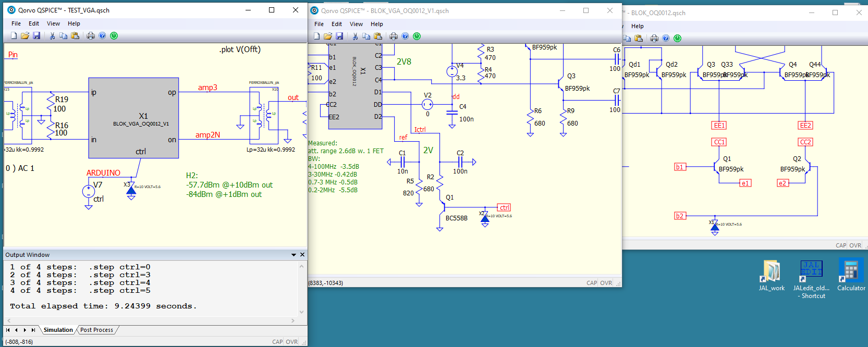
Task: Open help icon in BLOK_OQ0012 toolbar
Action: click(666, 39)
